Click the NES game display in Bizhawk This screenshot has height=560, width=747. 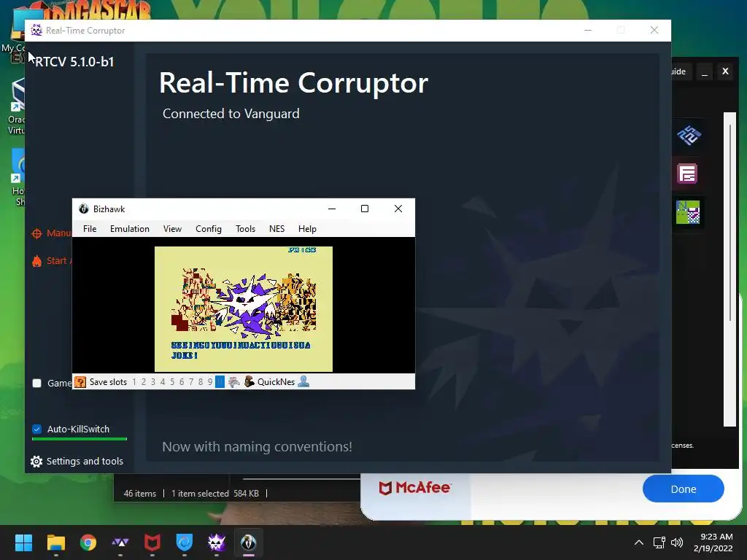click(x=244, y=309)
